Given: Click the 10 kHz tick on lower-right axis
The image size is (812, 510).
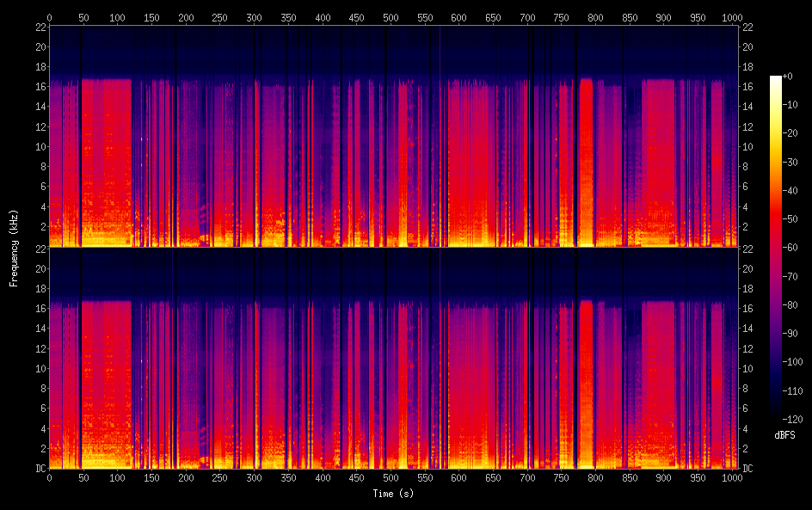Looking at the screenshot, I should 747,368.
